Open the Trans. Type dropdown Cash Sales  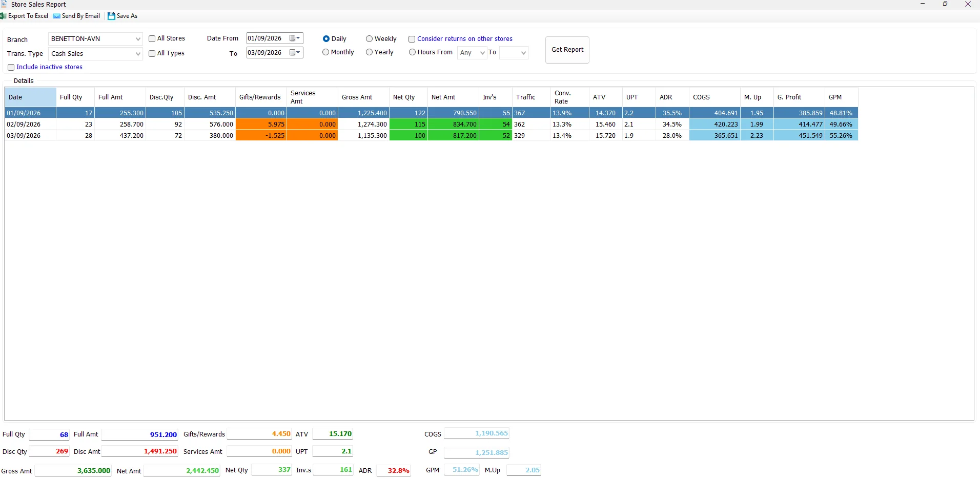click(95, 54)
